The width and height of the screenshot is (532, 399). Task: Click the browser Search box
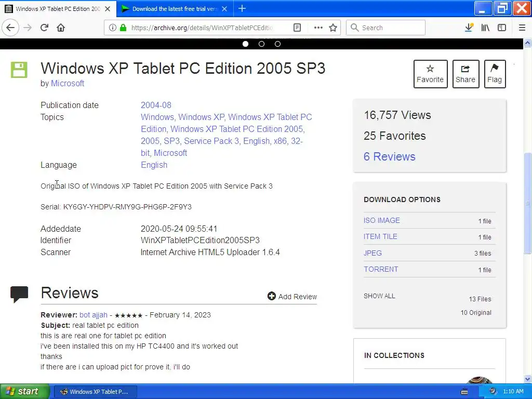[x=385, y=28]
